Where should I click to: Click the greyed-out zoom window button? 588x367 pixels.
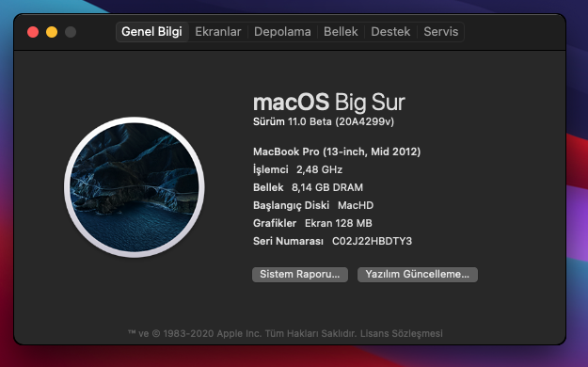pyautogui.click(x=71, y=32)
